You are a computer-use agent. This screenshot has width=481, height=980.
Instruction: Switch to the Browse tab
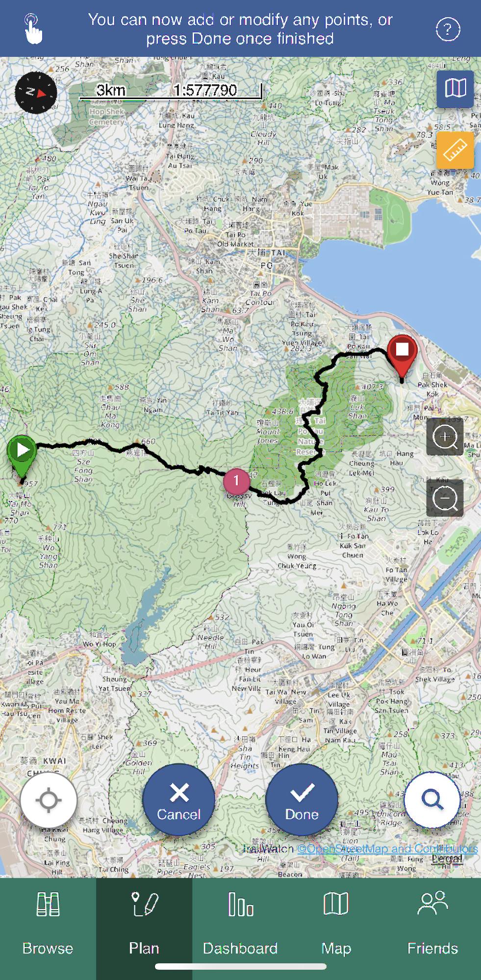(x=48, y=924)
